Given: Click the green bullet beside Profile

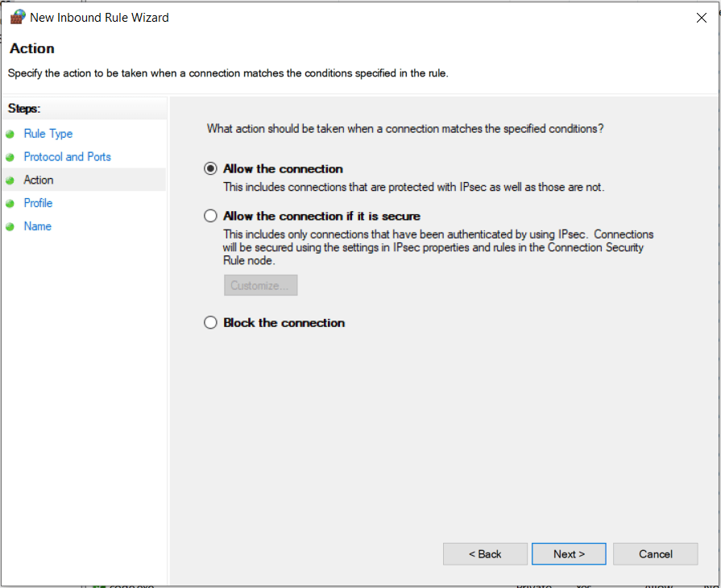Looking at the screenshot, I should [10, 204].
